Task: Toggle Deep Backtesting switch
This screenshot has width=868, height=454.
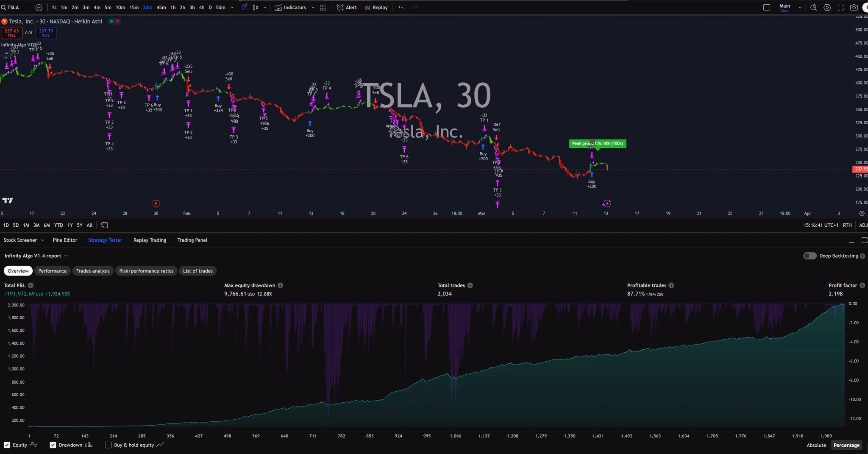Action: tap(810, 256)
